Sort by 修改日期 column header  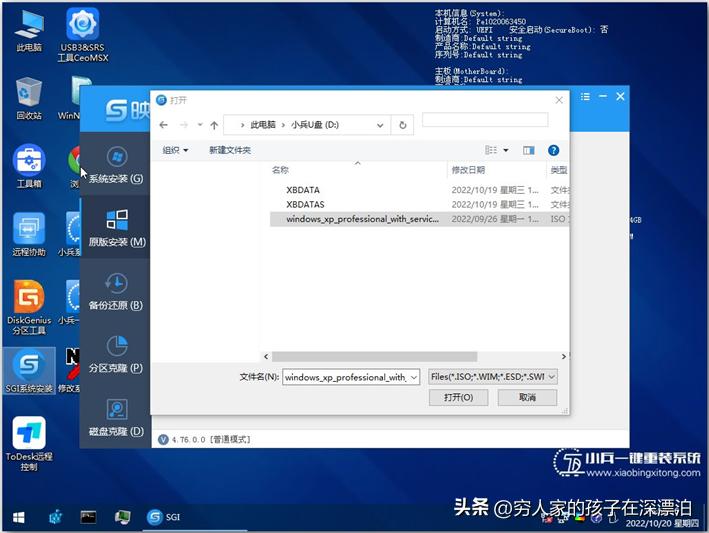[468, 170]
